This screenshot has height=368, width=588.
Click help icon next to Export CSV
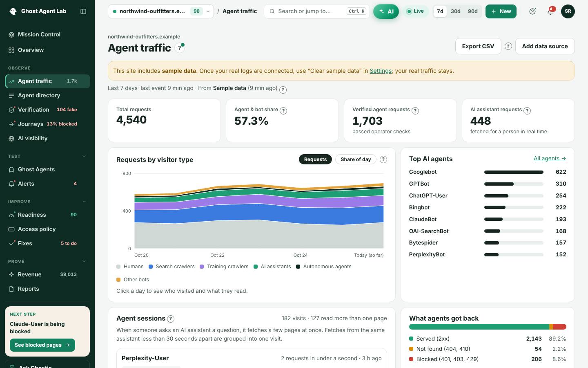click(508, 46)
